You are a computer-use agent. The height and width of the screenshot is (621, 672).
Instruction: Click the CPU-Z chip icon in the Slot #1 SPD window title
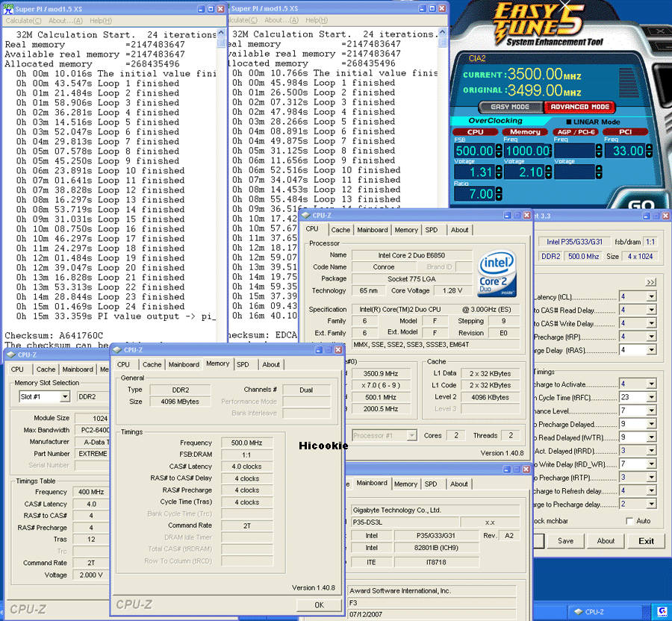(11, 355)
